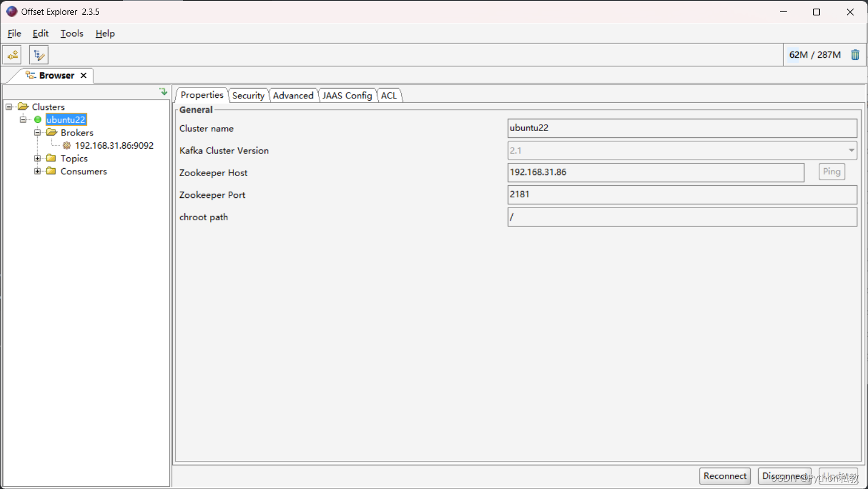
Task: Select the 192.168.31.86:9092 broker entry
Action: (x=114, y=146)
